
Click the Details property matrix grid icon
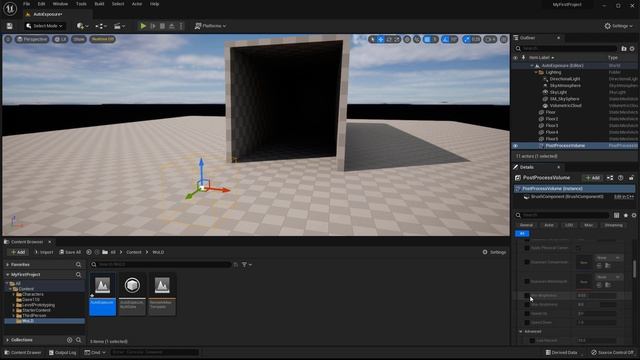(x=616, y=215)
